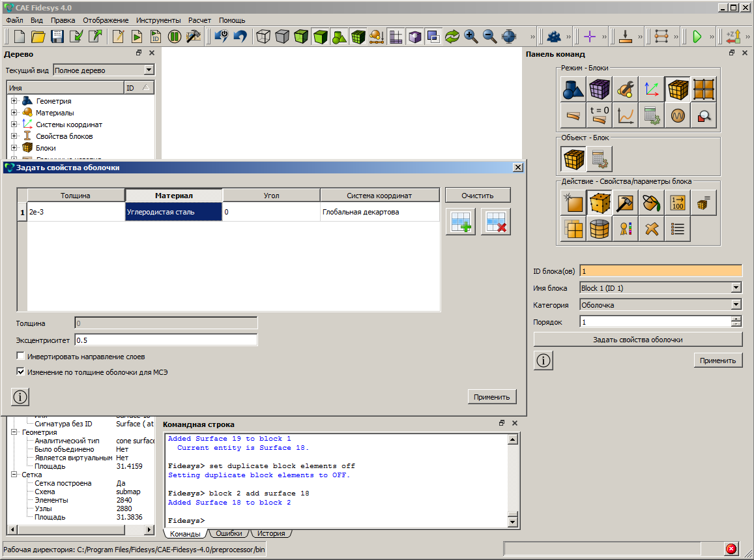Viewport: 754px width, 560px height.
Task: Click the Эксцентриситет input field
Action: tap(166, 340)
